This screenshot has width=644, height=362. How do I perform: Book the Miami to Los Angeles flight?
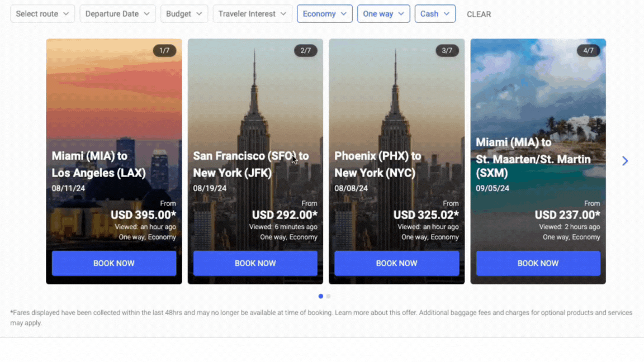[x=114, y=263]
